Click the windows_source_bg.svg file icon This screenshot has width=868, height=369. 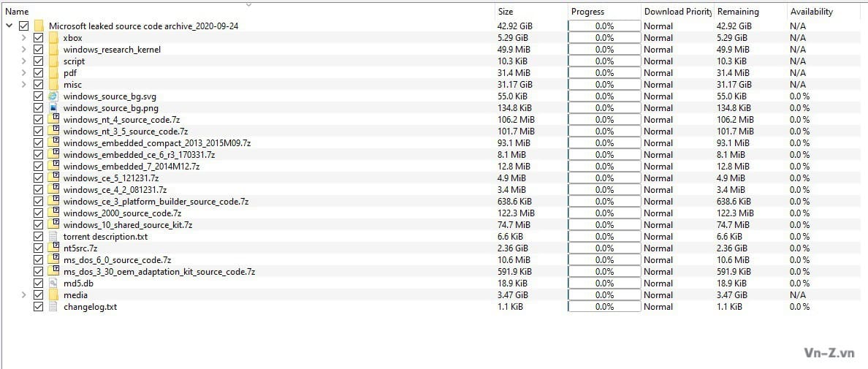[x=53, y=96]
